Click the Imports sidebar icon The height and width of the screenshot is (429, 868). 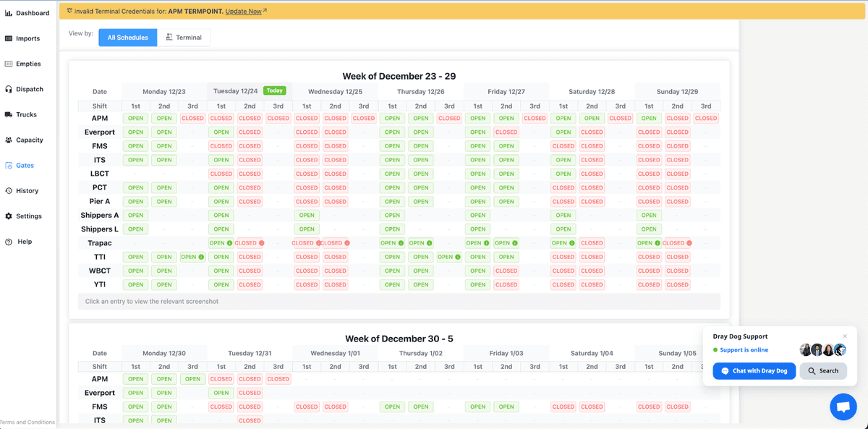(9, 38)
